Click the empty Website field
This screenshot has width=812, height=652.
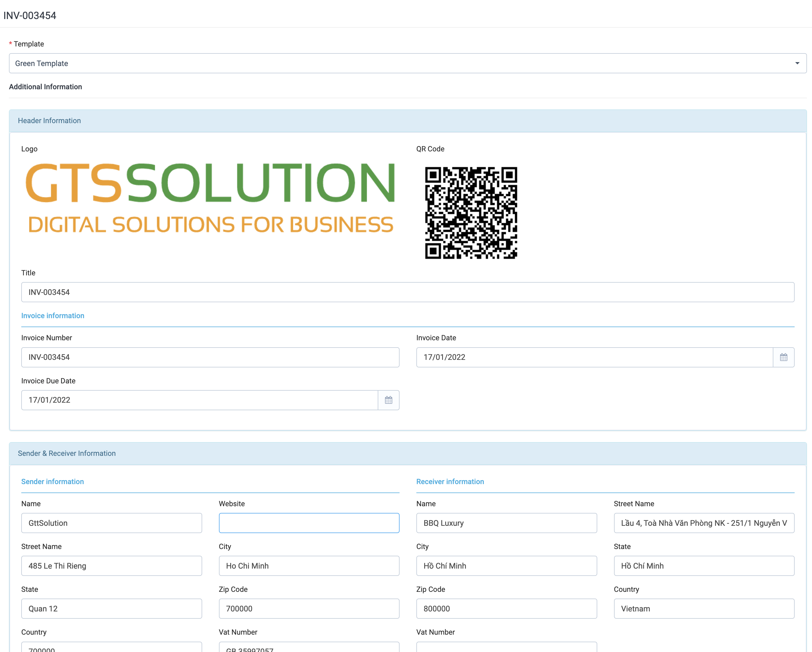[309, 523]
